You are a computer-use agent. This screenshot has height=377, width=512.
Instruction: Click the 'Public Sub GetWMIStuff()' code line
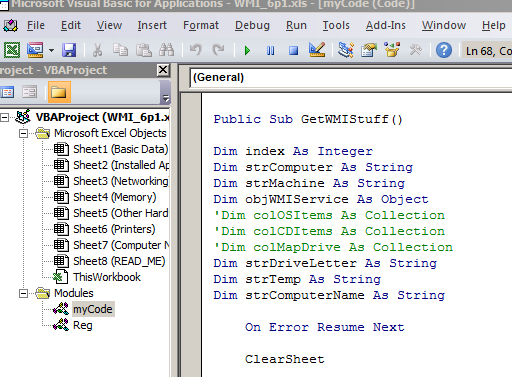pos(308,119)
